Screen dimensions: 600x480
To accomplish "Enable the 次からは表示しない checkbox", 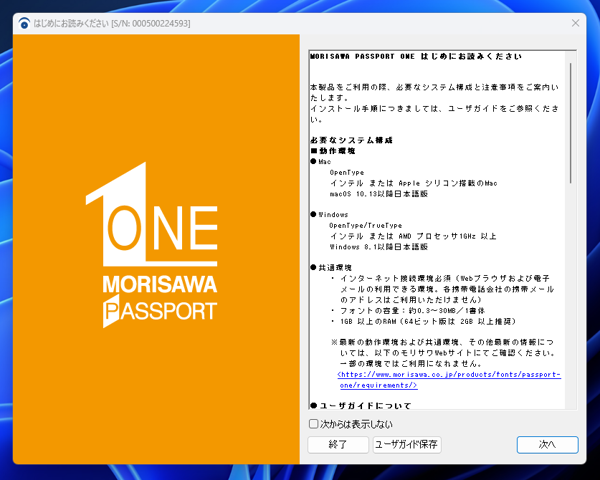I will pyautogui.click(x=313, y=424).
